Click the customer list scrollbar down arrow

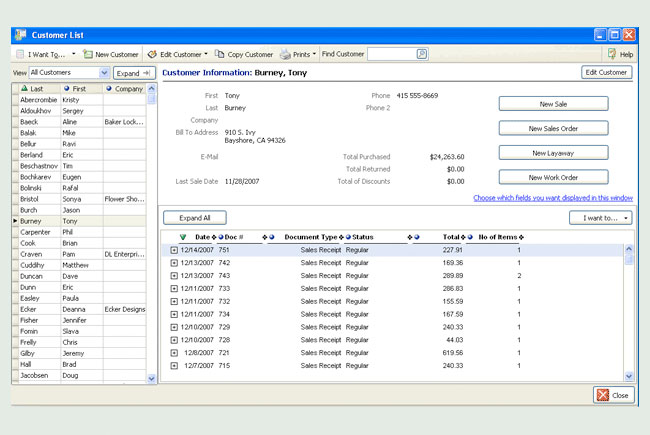click(x=152, y=379)
